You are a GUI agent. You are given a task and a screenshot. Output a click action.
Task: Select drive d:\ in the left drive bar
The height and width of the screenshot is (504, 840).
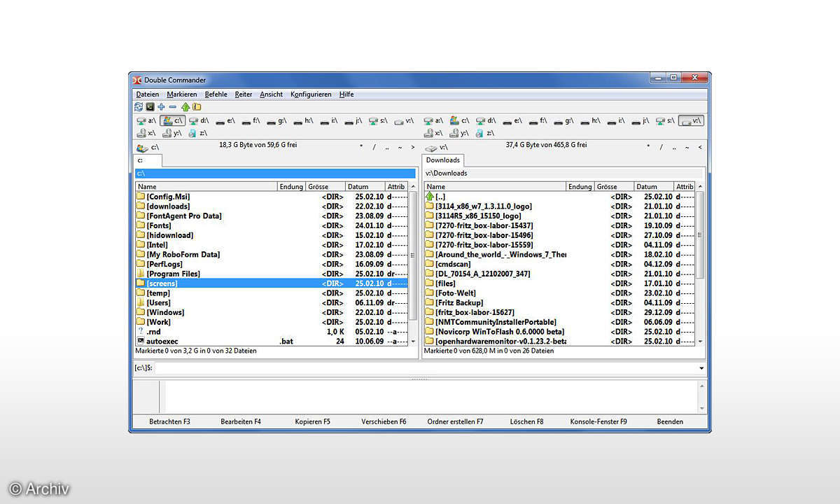click(199, 121)
